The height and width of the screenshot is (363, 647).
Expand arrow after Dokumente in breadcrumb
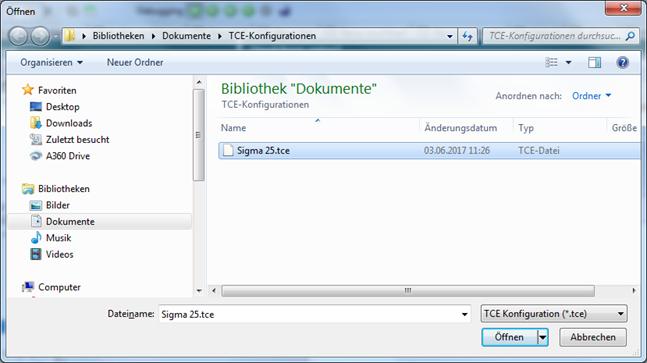point(220,36)
